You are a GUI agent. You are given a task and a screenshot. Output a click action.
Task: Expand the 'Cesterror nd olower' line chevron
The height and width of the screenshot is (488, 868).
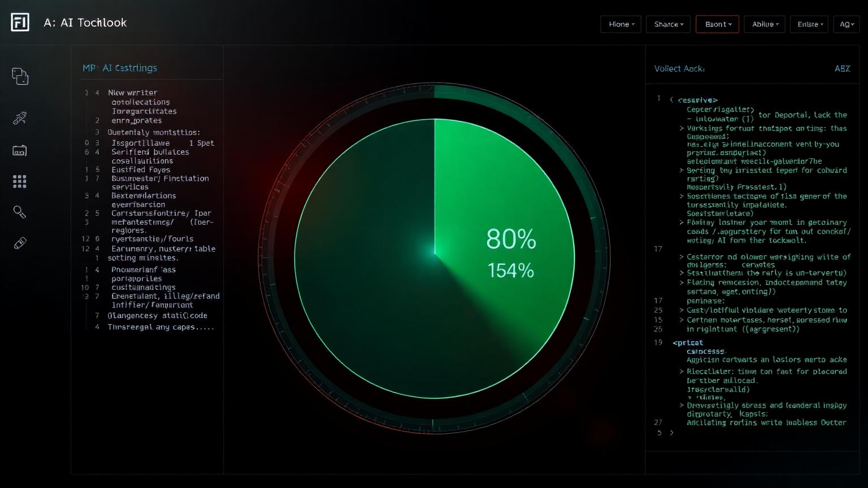[682, 257]
